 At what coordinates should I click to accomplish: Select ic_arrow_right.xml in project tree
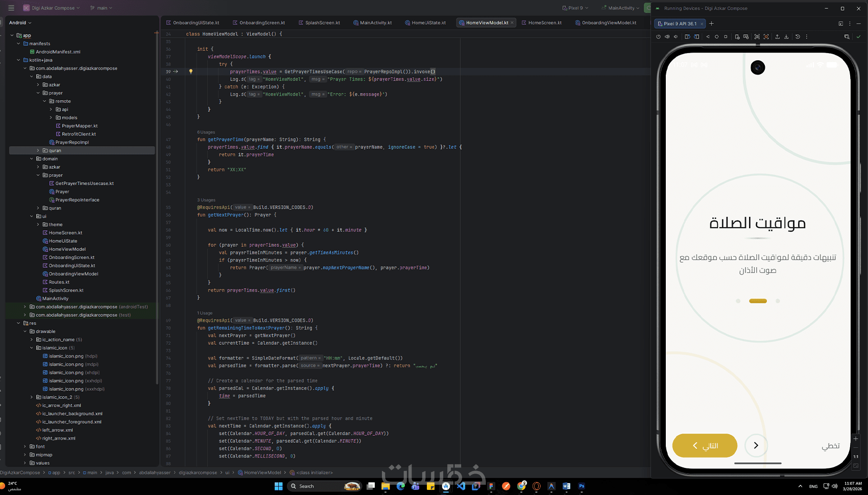[61, 406]
